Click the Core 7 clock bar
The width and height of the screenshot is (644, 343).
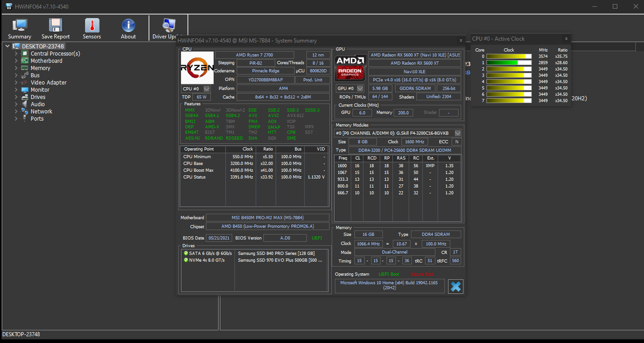tap(509, 100)
